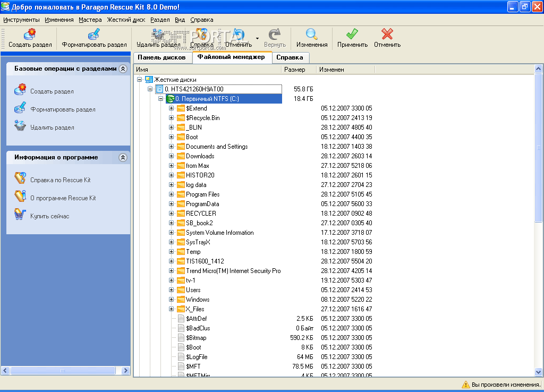Select the $Bitmap file icon
The height and width of the screenshot is (392, 544).
pos(181,337)
